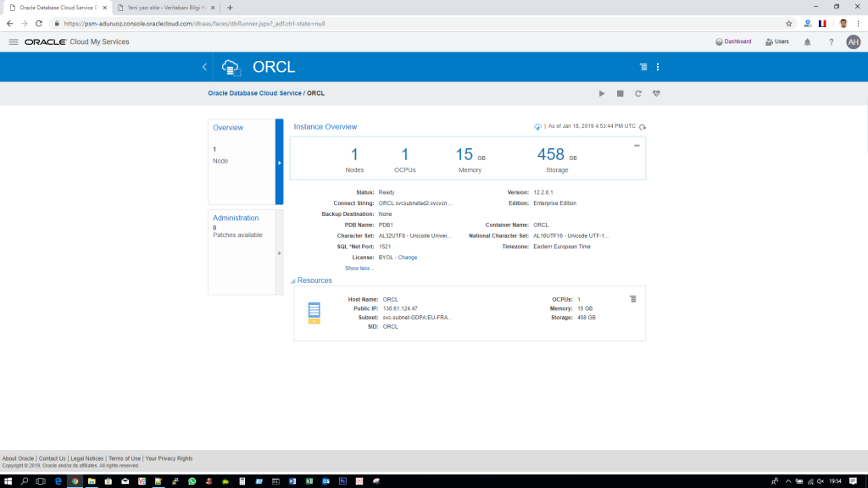Start the ORCL database instance
Image resolution: width=868 pixels, height=488 pixels.
[x=602, y=93]
